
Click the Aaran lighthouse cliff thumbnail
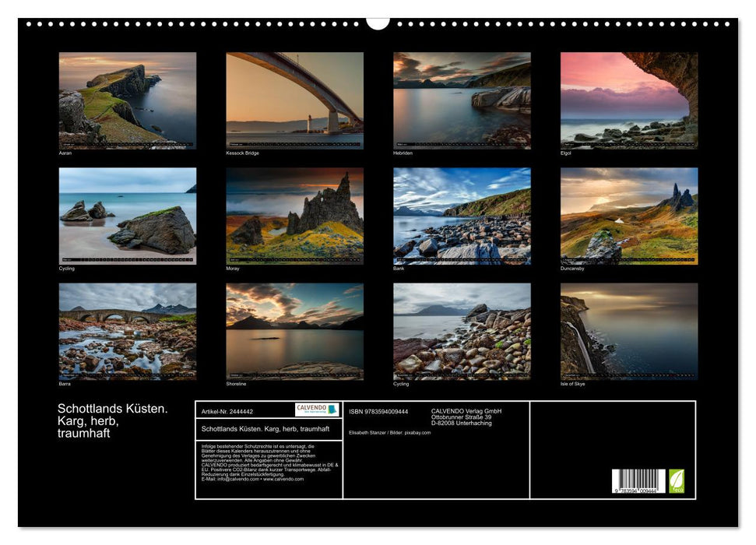pyautogui.click(x=127, y=100)
